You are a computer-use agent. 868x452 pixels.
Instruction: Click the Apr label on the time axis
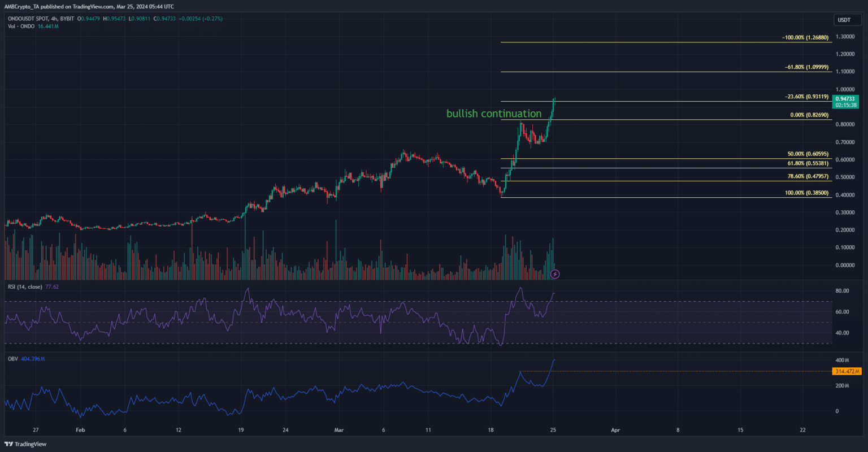[x=615, y=430]
